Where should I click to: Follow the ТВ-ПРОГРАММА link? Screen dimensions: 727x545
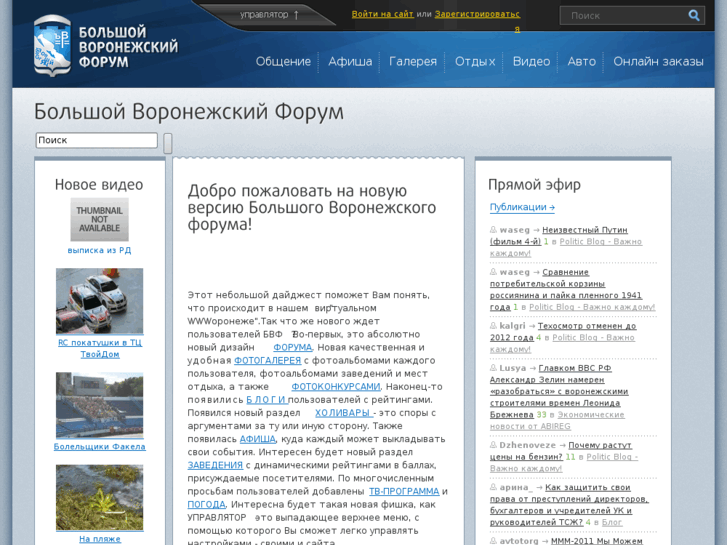[x=404, y=491]
